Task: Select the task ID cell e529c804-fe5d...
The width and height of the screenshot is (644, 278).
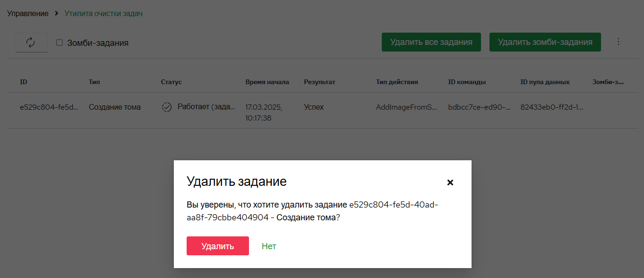Action: (49, 107)
